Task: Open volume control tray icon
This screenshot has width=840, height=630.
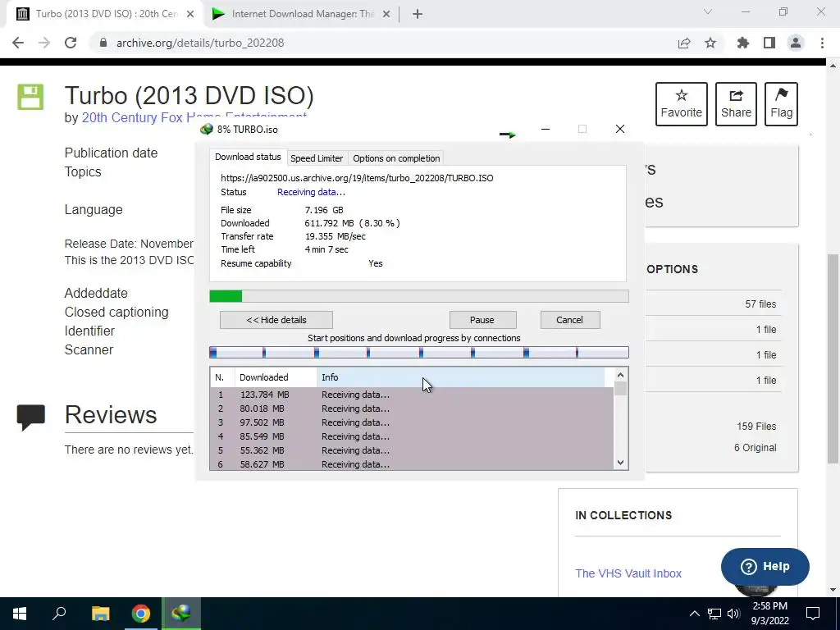Action: 733,614
